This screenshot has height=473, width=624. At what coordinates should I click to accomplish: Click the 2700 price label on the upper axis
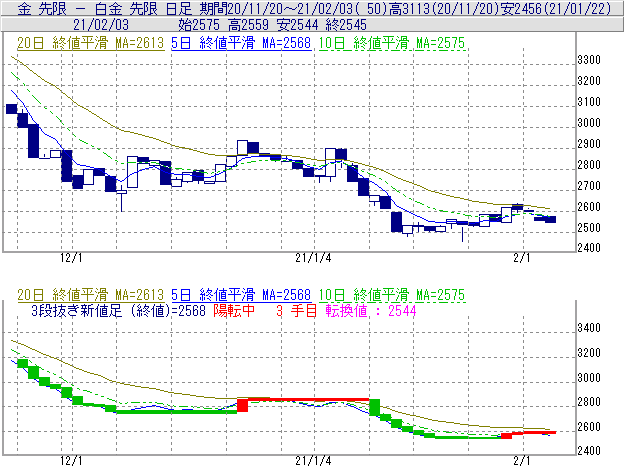589,186
